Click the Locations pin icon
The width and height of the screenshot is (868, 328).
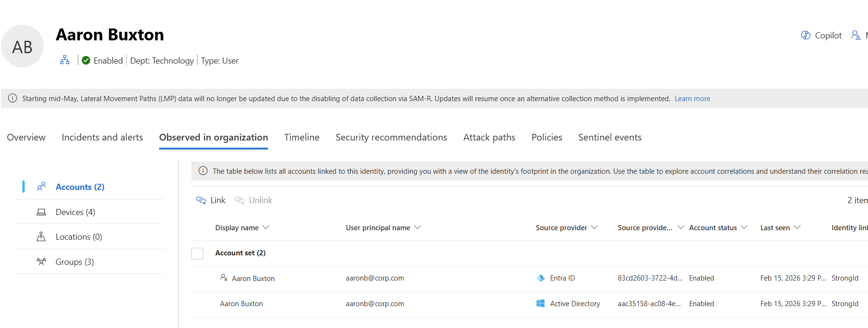[41, 236]
